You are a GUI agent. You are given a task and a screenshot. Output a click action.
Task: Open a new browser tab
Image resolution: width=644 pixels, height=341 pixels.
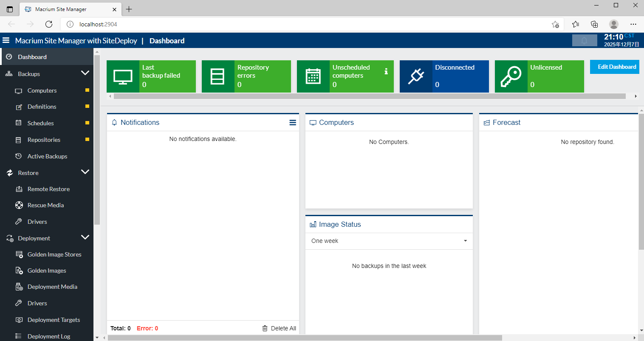click(x=129, y=9)
